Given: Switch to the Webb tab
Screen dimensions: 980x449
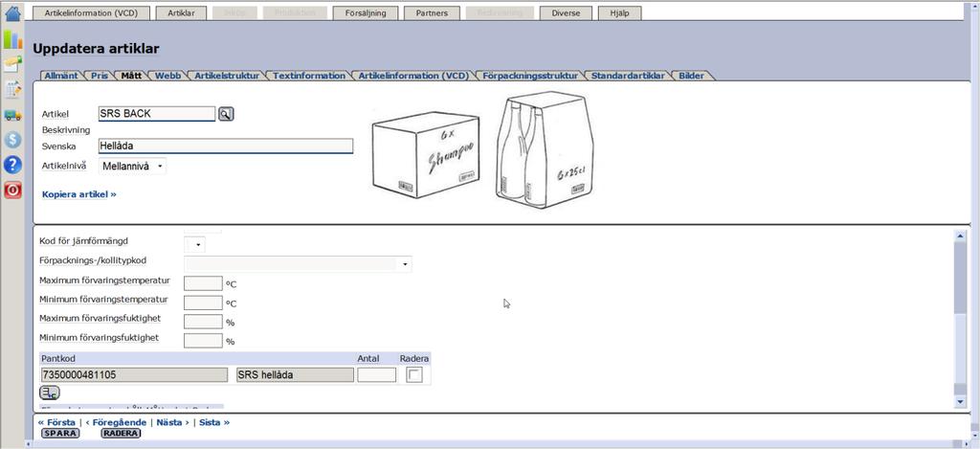Looking at the screenshot, I should click(x=167, y=76).
